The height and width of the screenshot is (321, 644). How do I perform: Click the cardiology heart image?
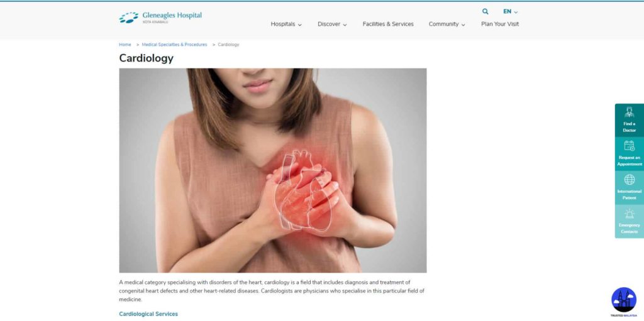coord(273,170)
